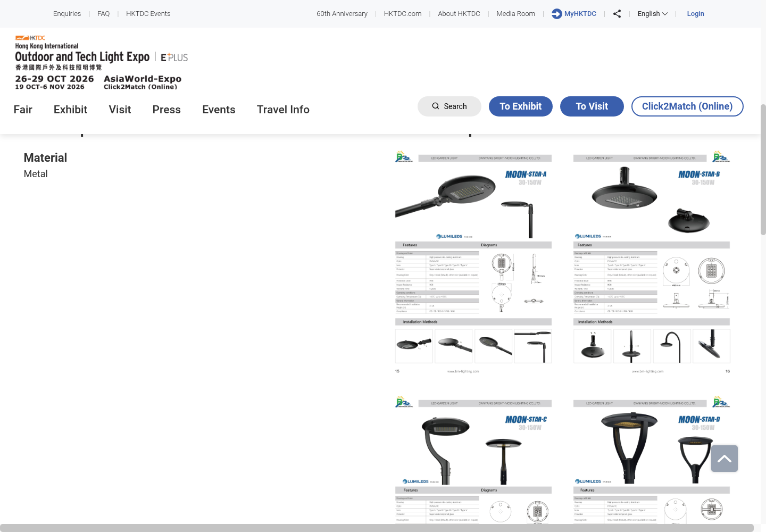Click the share icon in top bar
This screenshot has width=766, height=532.
coord(617,14)
